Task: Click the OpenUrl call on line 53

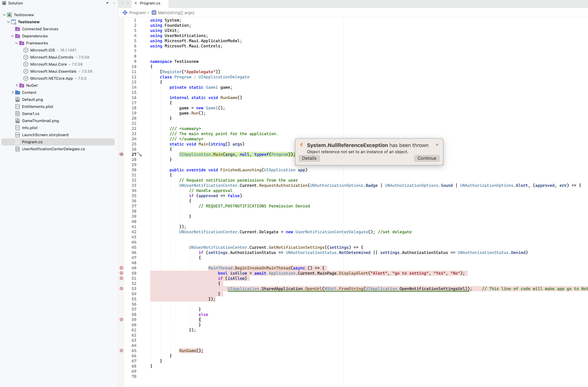Action: 313,289
